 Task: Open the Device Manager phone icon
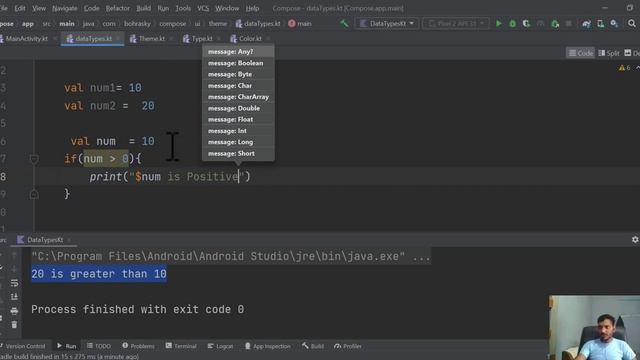tap(600, 24)
